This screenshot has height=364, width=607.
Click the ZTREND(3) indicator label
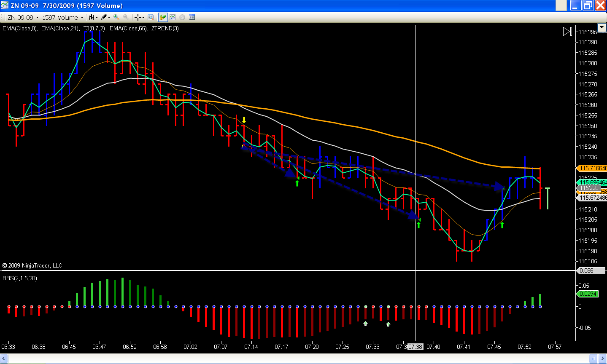[x=165, y=29]
